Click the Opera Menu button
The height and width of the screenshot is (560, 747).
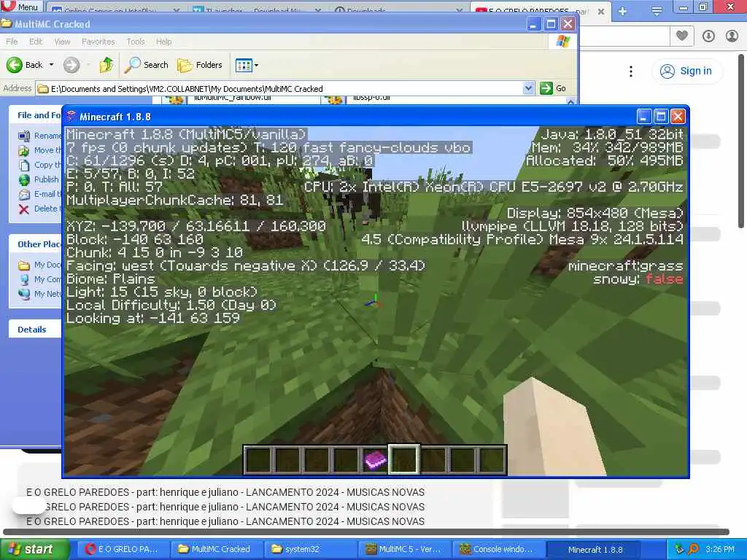[x=21, y=6]
